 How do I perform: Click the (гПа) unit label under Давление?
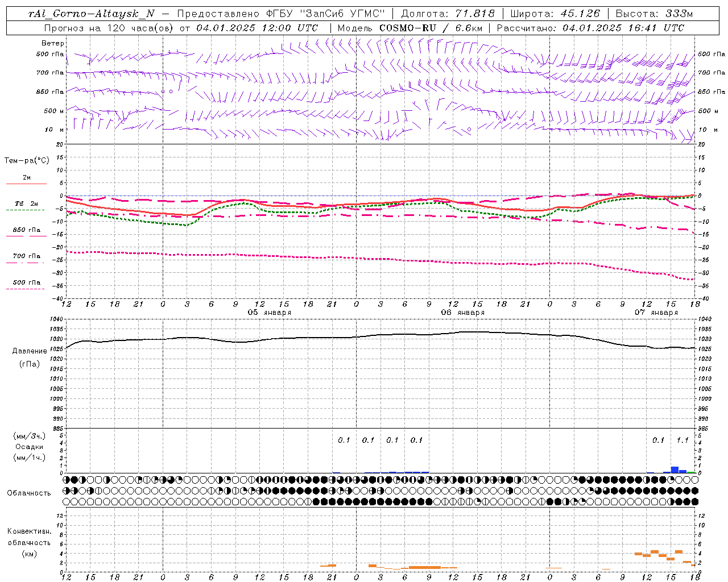[30, 364]
